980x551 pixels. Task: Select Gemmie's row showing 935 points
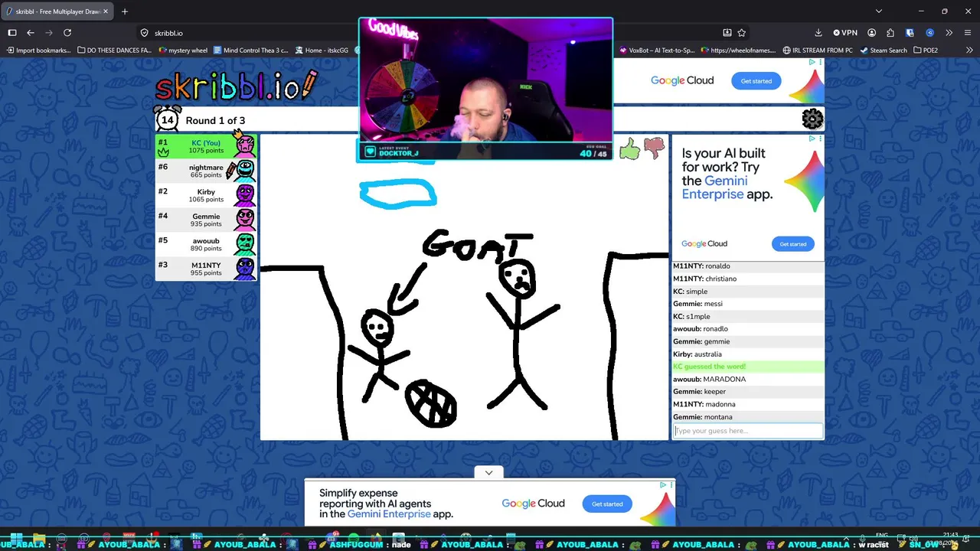coord(206,220)
